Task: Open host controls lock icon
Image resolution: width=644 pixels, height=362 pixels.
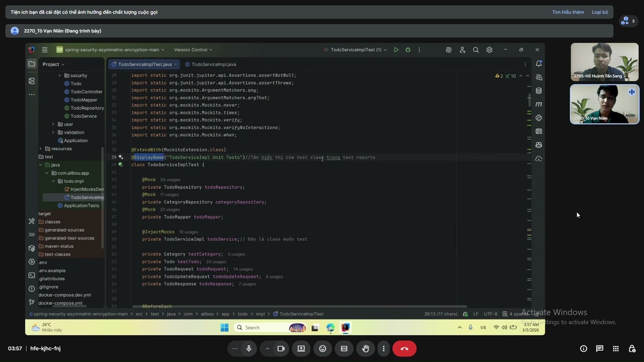Action: [x=632, y=348]
